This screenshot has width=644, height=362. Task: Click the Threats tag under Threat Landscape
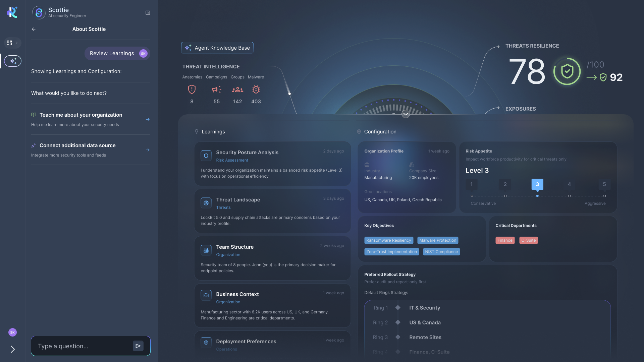pyautogui.click(x=223, y=207)
